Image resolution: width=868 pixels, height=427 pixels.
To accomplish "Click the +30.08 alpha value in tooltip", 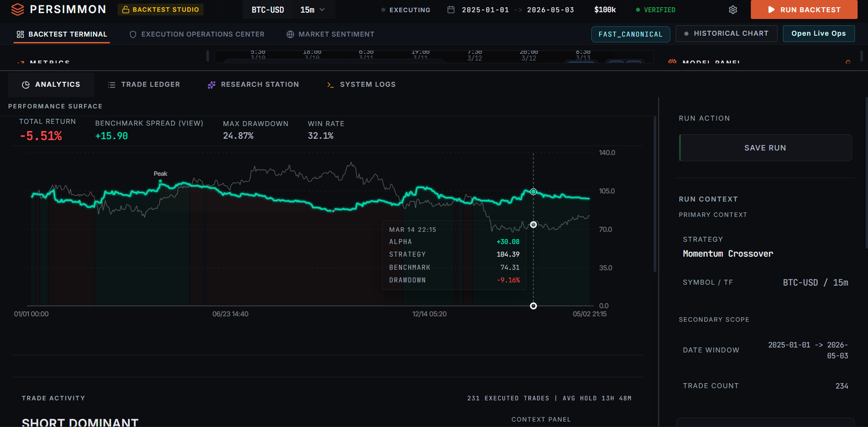I will pyautogui.click(x=508, y=242).
